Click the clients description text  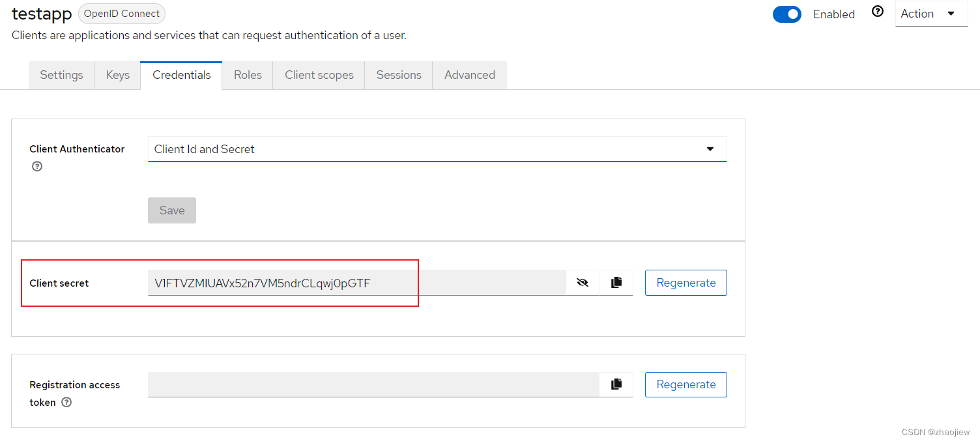tap(209, 35)
